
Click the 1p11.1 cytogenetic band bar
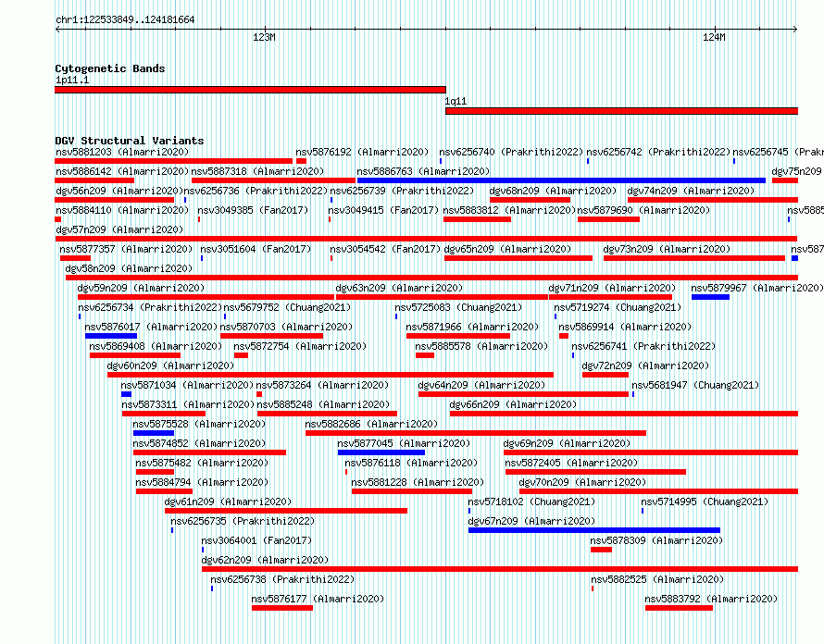[250, 90]
